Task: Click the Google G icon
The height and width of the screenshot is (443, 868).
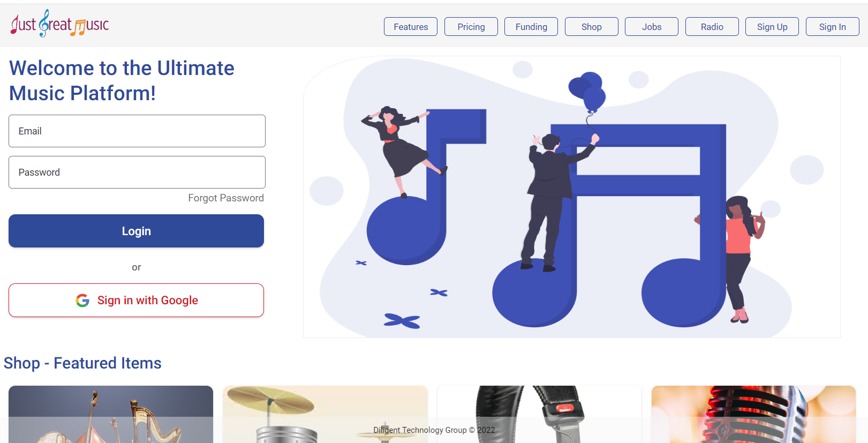Action: [x=82, y=301]
